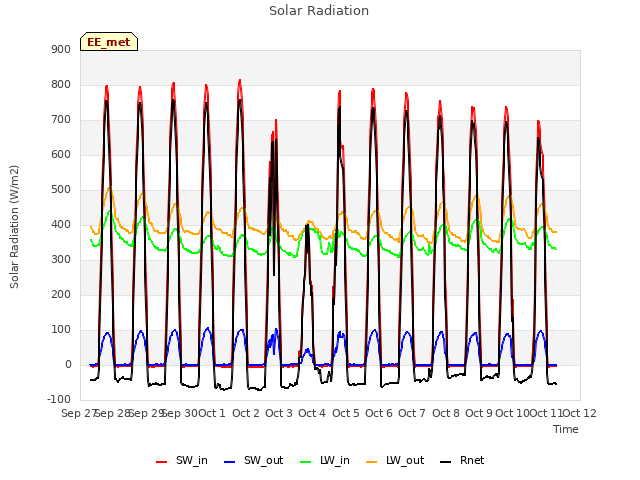This screenshot has width=640, height=480.
Task: Click the 700 y-axis tick label
Action: click(x=61, y=120)
